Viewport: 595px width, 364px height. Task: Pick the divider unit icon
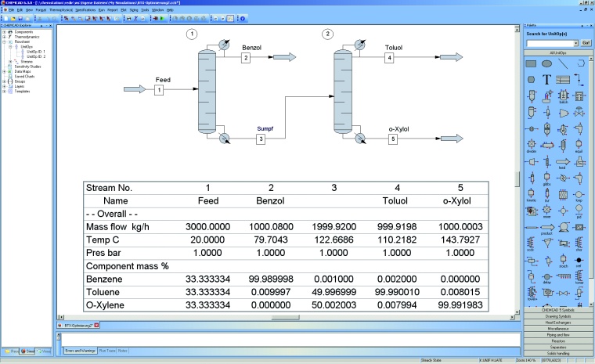click(x=532, y=146)
